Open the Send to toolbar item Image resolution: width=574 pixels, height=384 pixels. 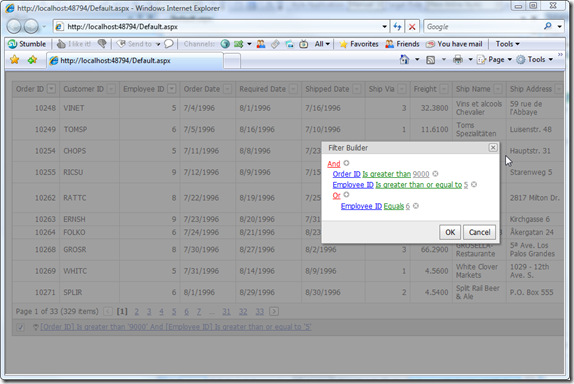[x=138, y=44]
